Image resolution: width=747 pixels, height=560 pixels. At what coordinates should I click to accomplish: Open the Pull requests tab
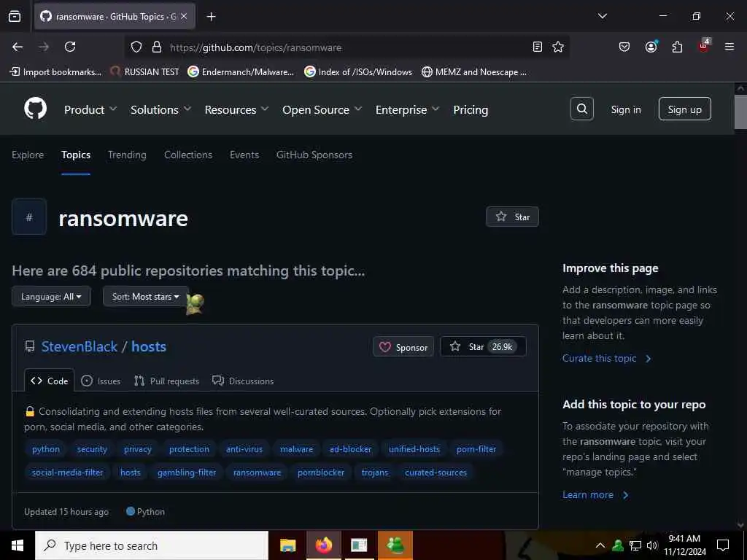coord(167,381)
